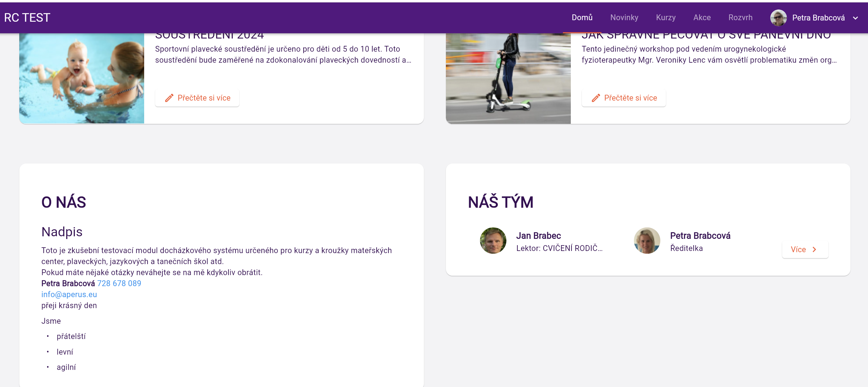Expand user menu dropdown arrow
The image size is (868, 387).
click(855, 18)
